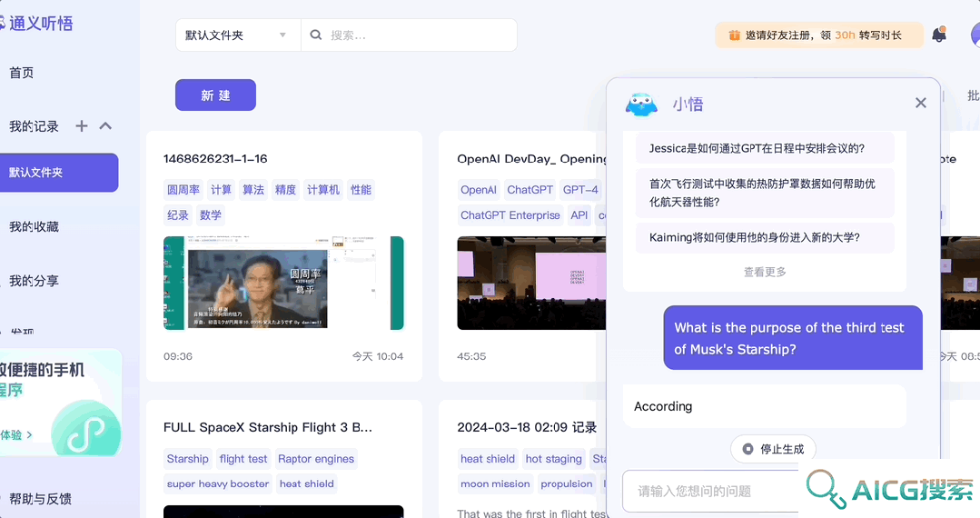
Task: Click the invite friends banner
Action: click(x=819, y=35)
